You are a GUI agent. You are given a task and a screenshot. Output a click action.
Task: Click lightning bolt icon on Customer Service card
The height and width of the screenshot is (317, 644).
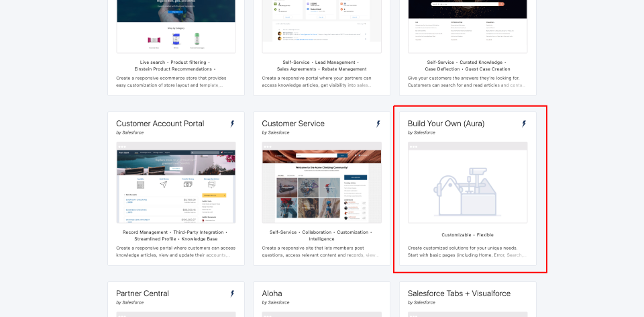(x=378, y=124)
